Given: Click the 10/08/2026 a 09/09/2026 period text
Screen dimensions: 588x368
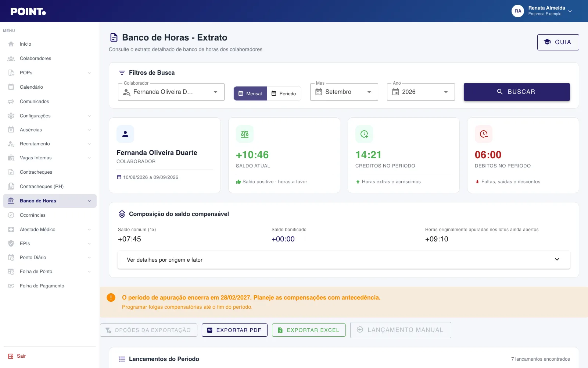Looking at the screenshot, I should coord(151,177).
